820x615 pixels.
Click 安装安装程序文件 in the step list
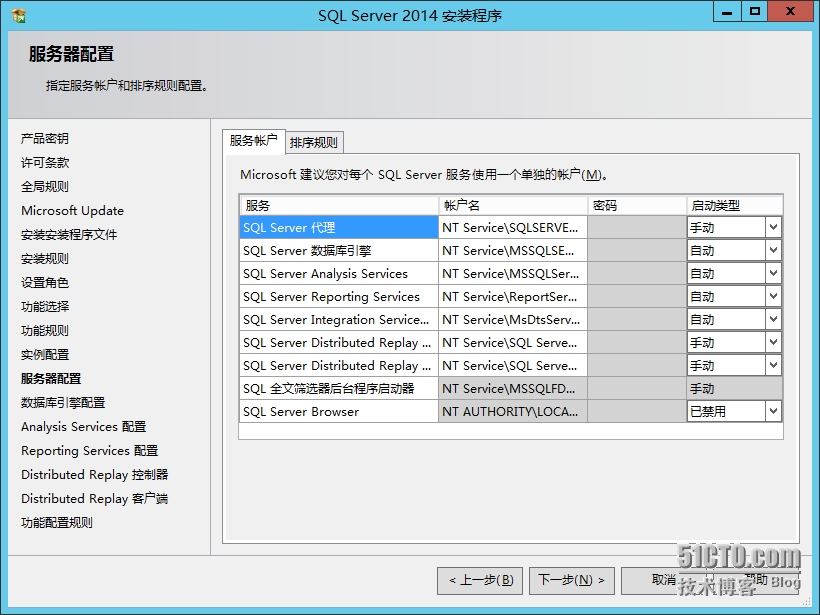click(69, 235)
